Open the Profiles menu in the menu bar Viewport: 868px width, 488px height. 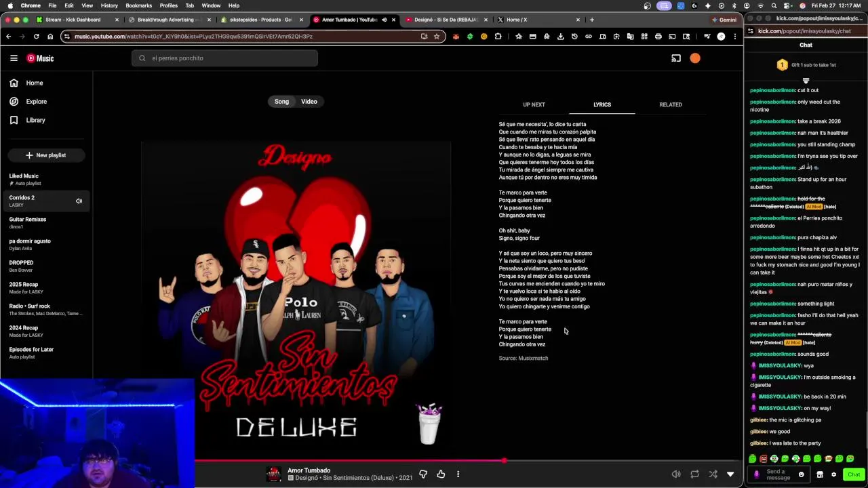(169, 5)
